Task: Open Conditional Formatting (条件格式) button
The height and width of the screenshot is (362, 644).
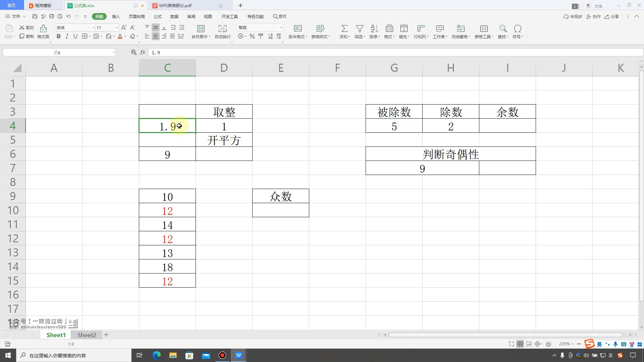Action: [x=298, y=32]
